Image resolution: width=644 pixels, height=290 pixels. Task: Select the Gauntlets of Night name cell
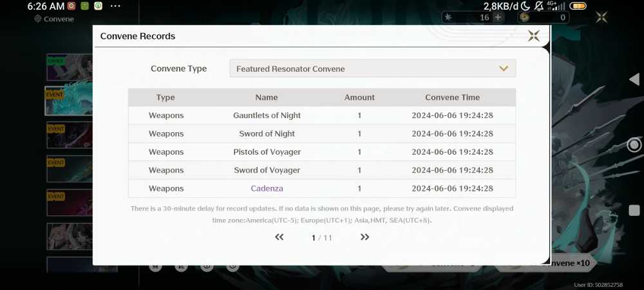pos(267,115)
